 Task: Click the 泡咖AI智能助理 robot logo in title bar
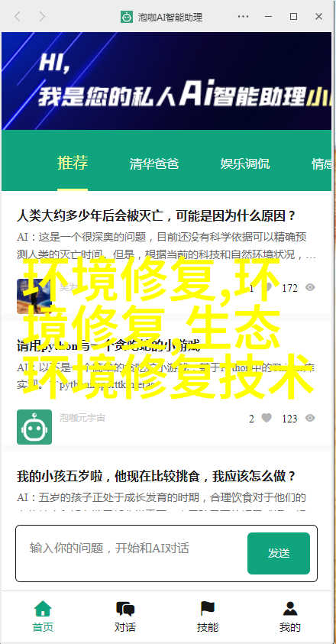point(127,18)
